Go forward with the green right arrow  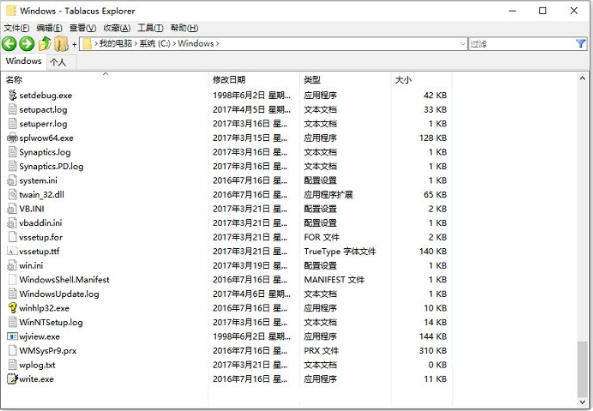pyautogui.click(x=26, y=44)
